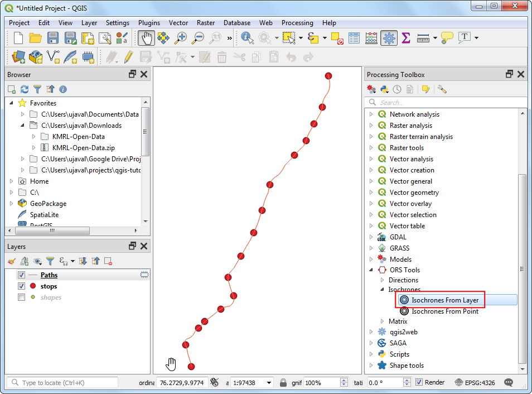Activate the Zoom Out magnifier tool
The height and width of the screenshot is (394, 532).
tap(198, 38)
